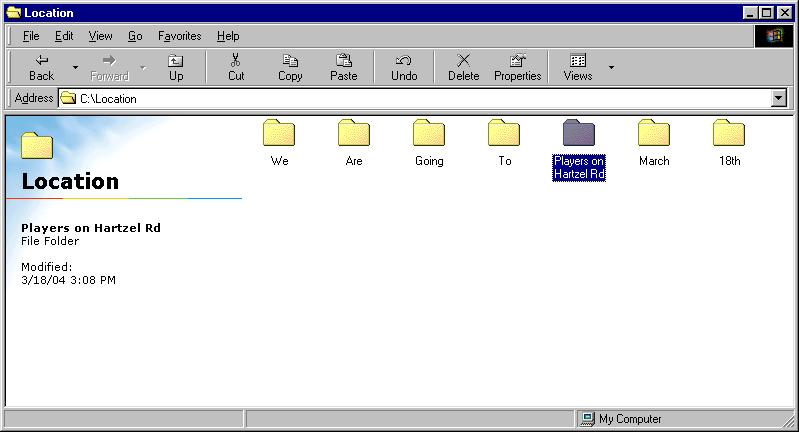Click the Undo toolbar button
The height and width of the screenshot is (432, 799).
click(x=404, y=67)
